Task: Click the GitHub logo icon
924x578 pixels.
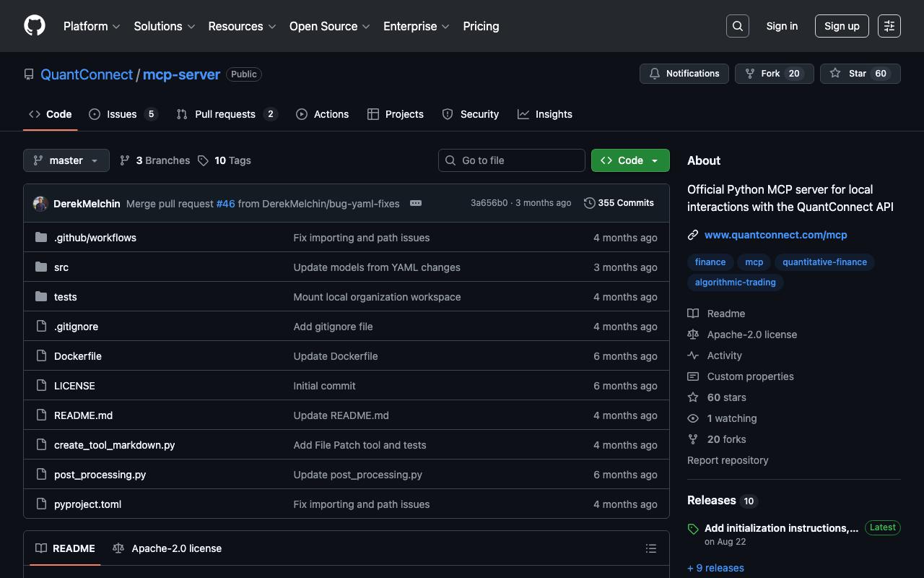Action: pyautogui.click(x=35, y=26)
